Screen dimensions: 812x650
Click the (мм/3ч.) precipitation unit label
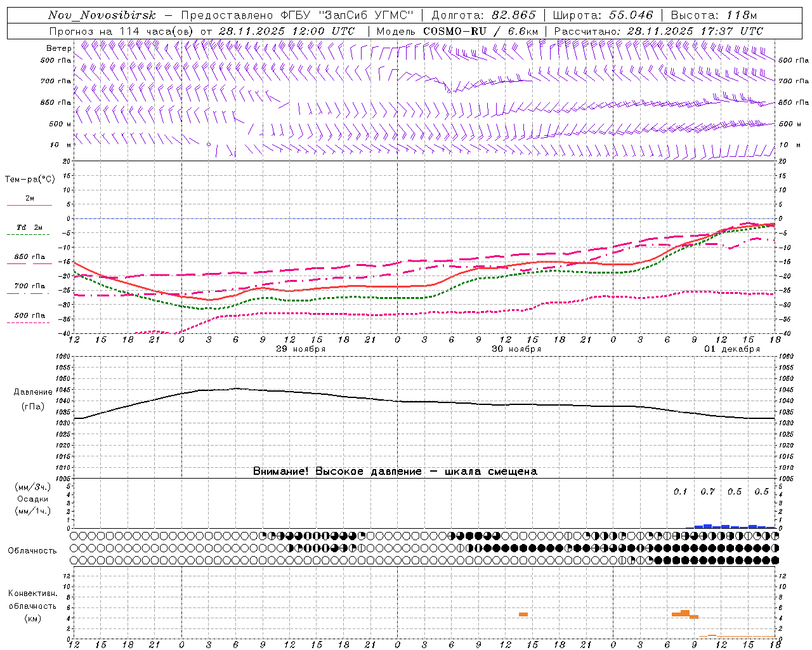pyautogui.click(x=33, y=487)
